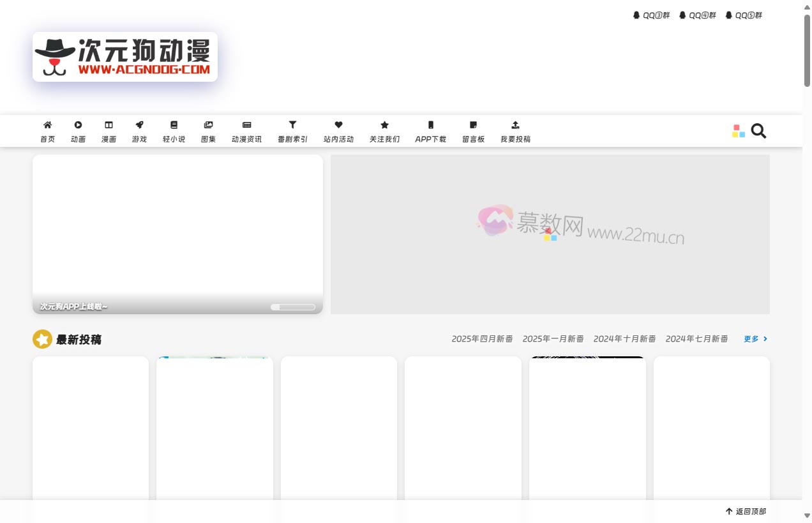Image resolution: width=812 pixels, height=523 pixels.
Task: Select the 漫画 icon in the nav bar
Action: pos(109,125)
